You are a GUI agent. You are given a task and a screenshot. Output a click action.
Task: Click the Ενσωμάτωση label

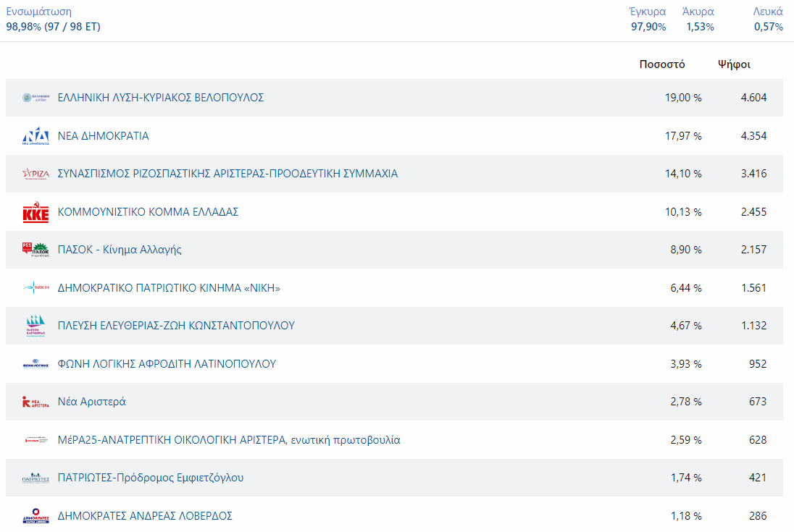(x=39, y=12)
